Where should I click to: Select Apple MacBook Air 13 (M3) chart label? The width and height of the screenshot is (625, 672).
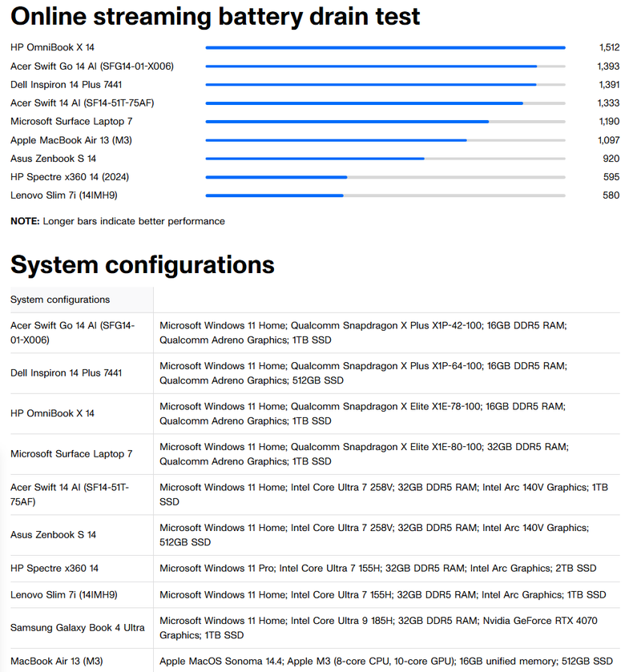click(x=71, y=140)
